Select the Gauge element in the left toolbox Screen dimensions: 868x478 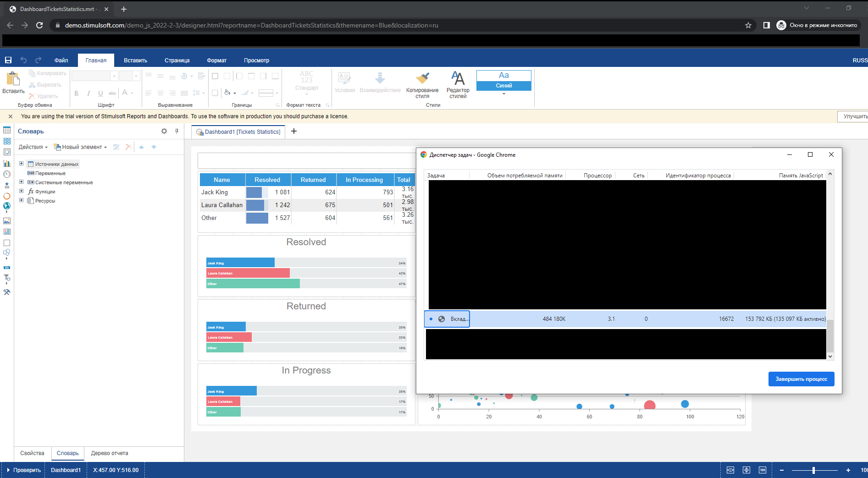[7, 174]
